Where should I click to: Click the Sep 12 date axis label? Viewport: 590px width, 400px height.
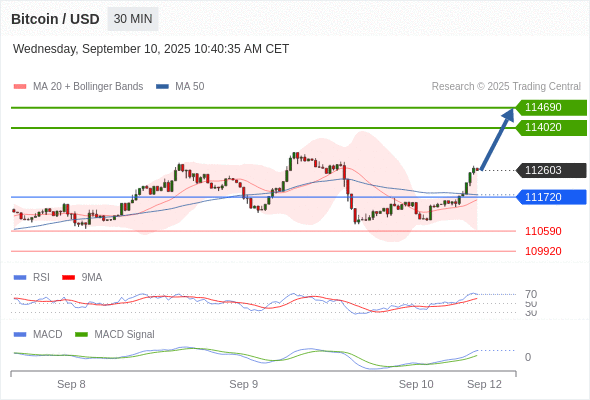484,384
